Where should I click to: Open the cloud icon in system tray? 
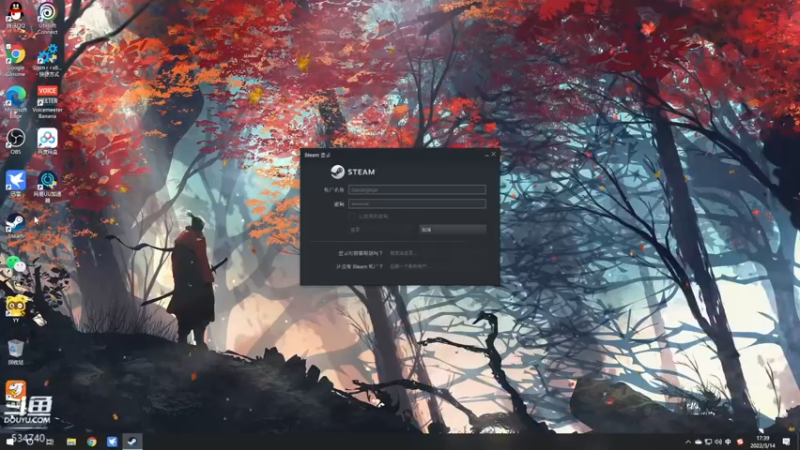point(698,441)
